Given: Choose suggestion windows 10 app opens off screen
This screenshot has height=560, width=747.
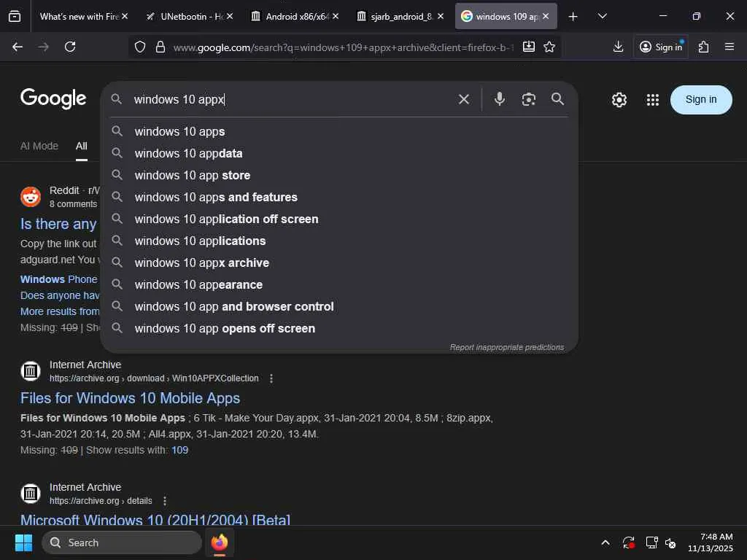Looking at the screenshot, I should 339,329.
